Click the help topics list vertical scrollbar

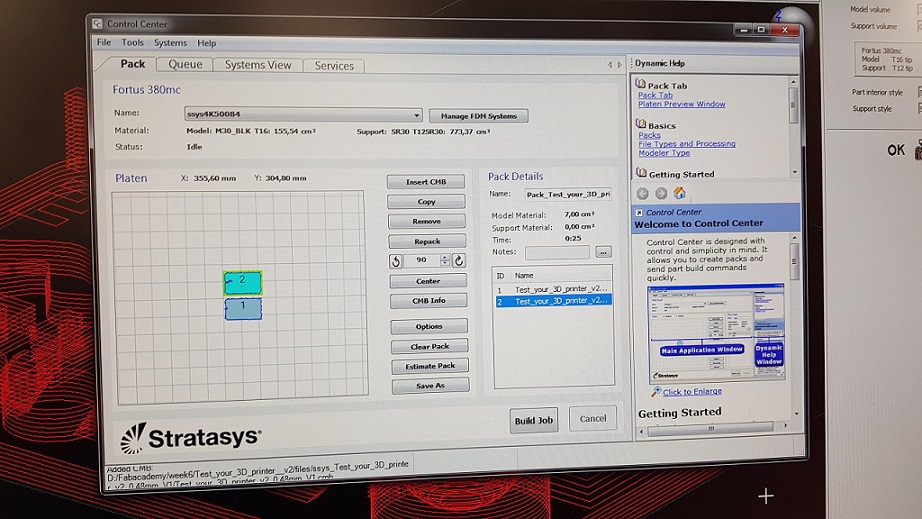point(794,126)
